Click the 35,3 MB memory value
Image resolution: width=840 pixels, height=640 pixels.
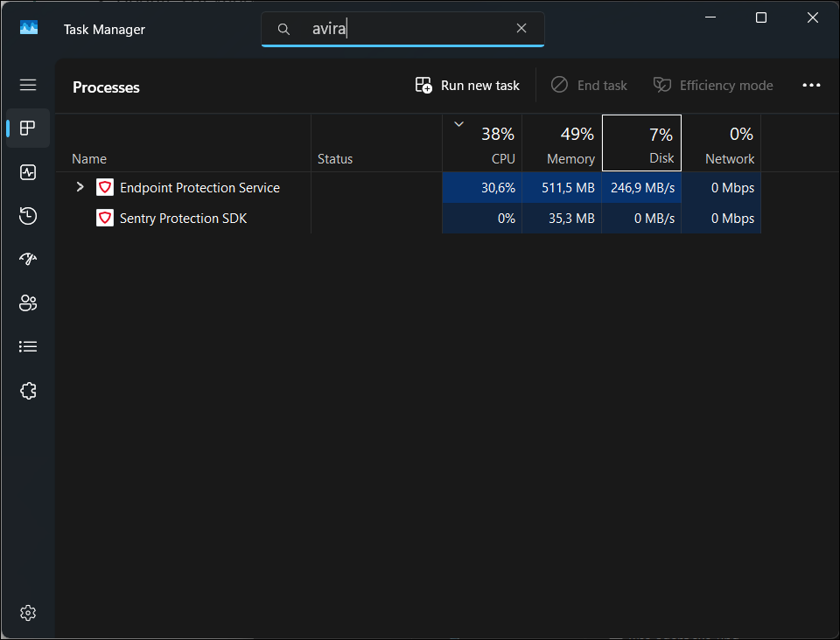571,219
